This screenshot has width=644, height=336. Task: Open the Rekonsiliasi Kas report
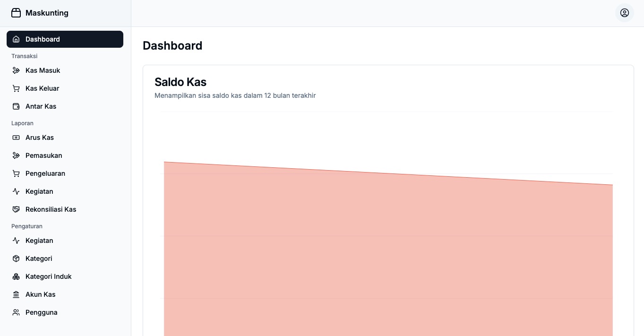point(51,209)
